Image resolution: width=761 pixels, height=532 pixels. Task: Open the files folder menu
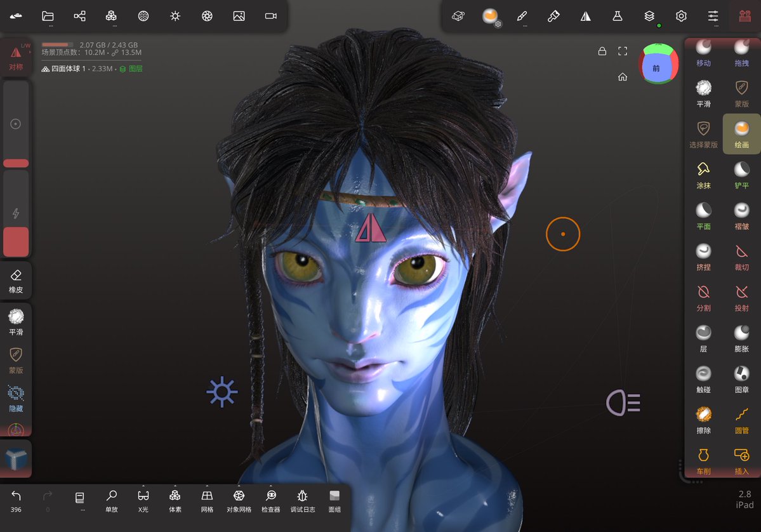click(x=48, y=16)
